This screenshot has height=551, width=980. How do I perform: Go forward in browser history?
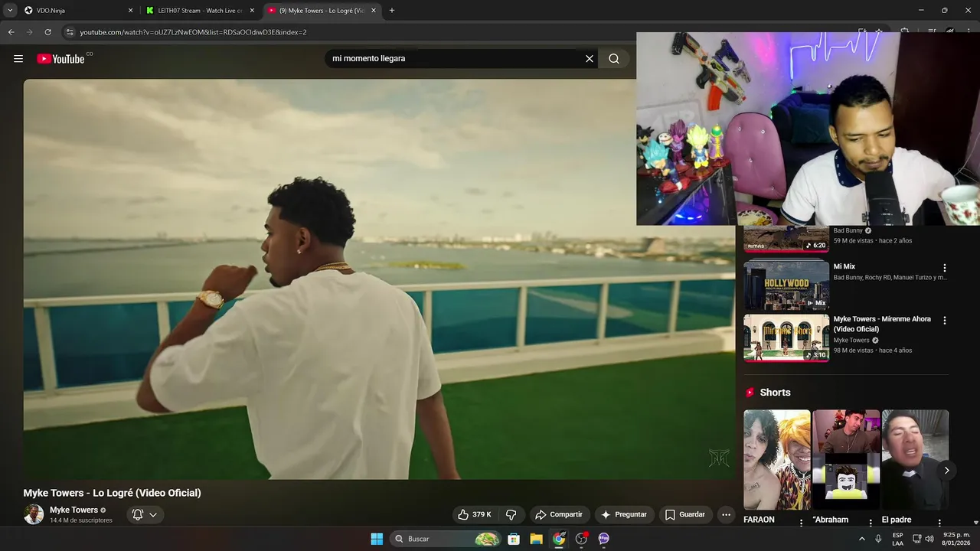(x=29, y=32)
